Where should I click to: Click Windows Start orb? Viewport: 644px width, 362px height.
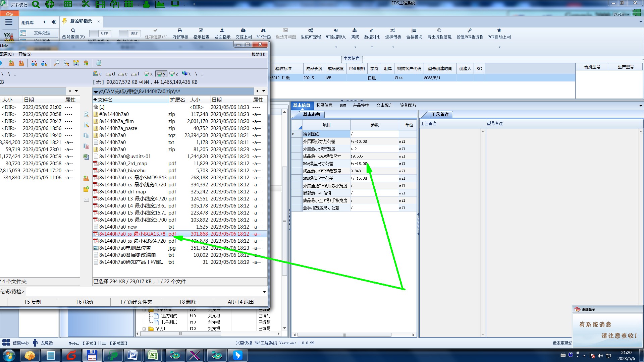(x=9, y=355)
